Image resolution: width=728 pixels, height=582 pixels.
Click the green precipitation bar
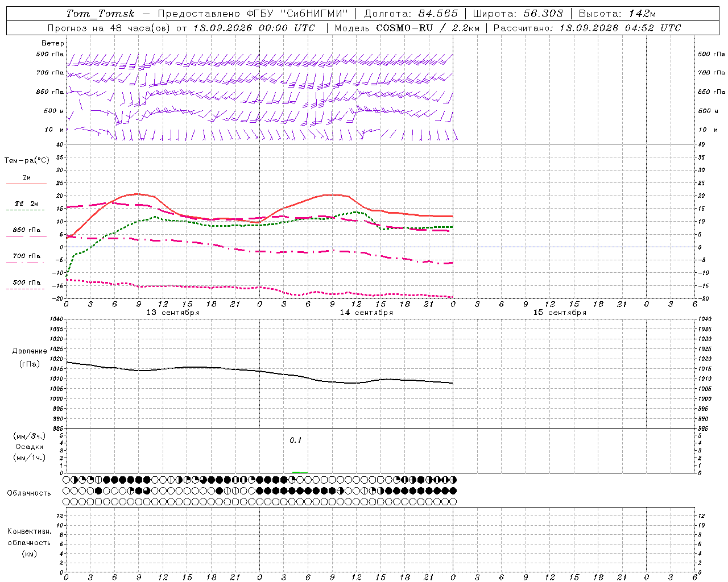click(296, 472)
